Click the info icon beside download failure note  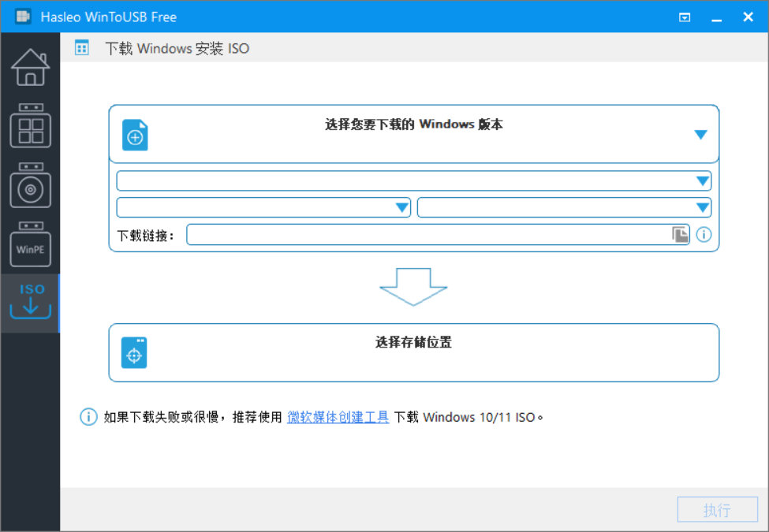pos(88,417)
